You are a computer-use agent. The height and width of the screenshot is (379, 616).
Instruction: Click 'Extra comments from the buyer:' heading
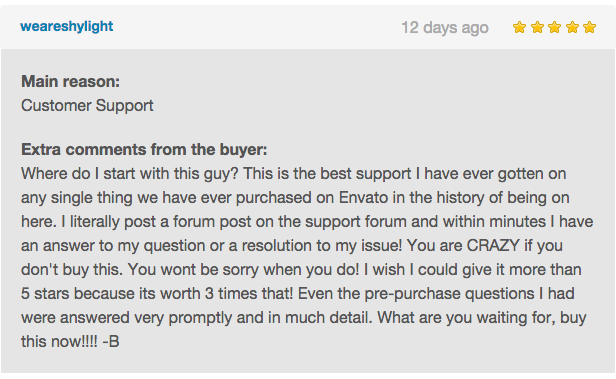144,150
